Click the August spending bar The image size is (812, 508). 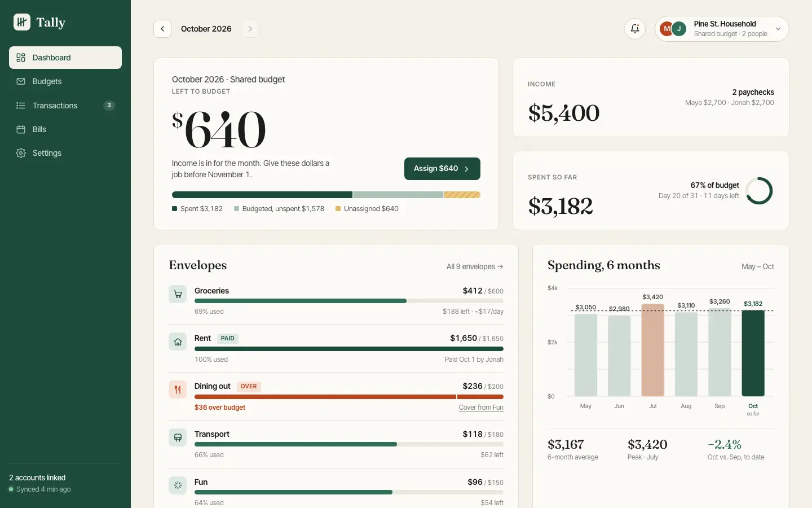click(686, 354)
